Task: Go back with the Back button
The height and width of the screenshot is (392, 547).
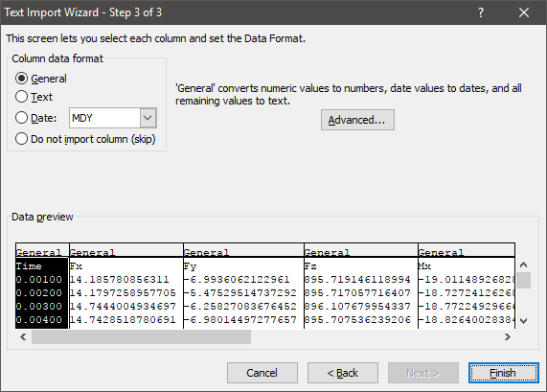Action: coord(343,373)
